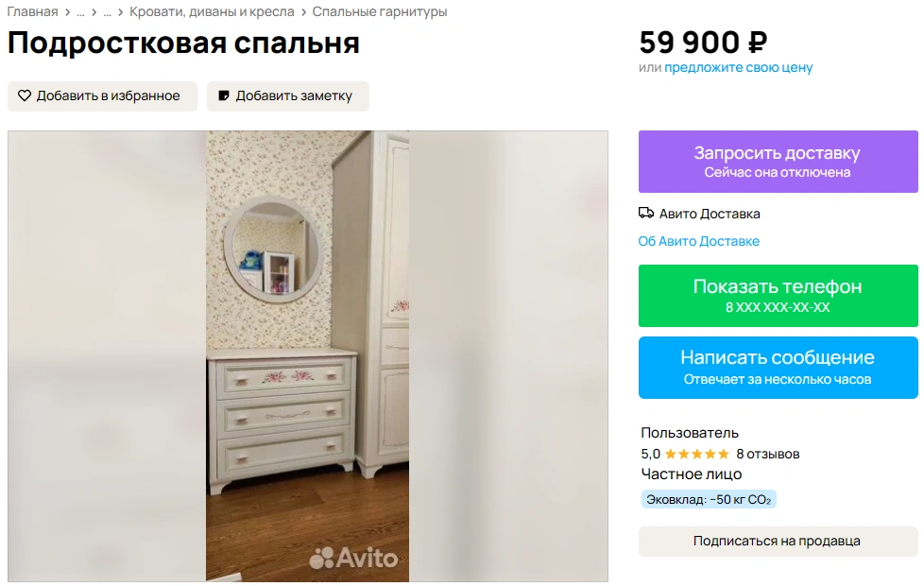Click the note icon on Добавить заметку

point(224,95)
